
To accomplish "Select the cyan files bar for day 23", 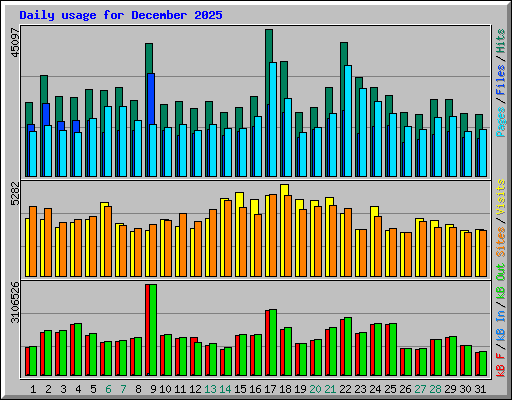I will [x=363, y=132].
